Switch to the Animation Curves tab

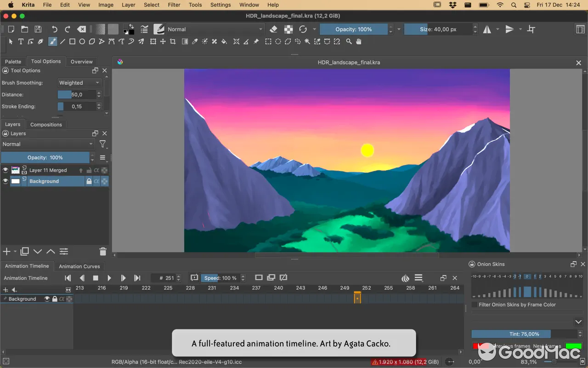pyautogui.click(x=79, y=266)
